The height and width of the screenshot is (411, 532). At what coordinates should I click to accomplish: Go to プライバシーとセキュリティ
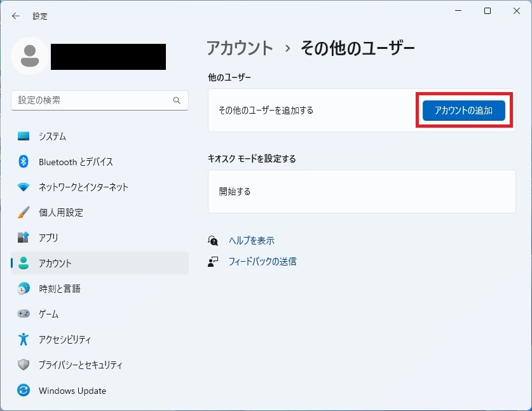click(100, 365)
